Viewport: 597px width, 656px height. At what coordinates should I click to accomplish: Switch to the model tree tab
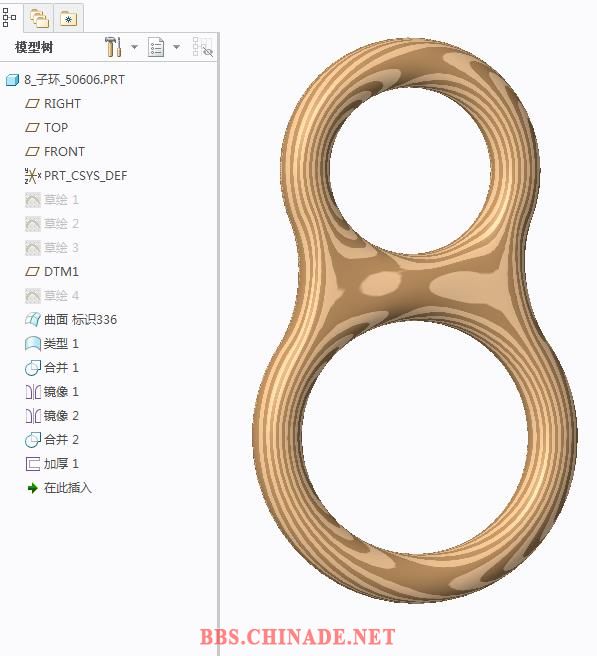click(x=9, y=17)
